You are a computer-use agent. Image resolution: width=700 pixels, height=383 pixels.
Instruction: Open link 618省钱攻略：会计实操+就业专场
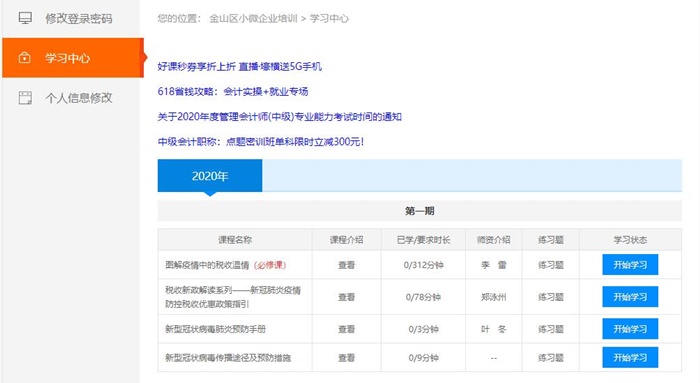tap(233, 92)
